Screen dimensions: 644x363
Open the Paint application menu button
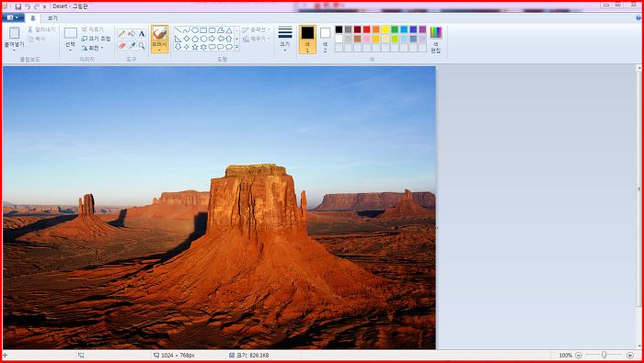coord(13,18)
